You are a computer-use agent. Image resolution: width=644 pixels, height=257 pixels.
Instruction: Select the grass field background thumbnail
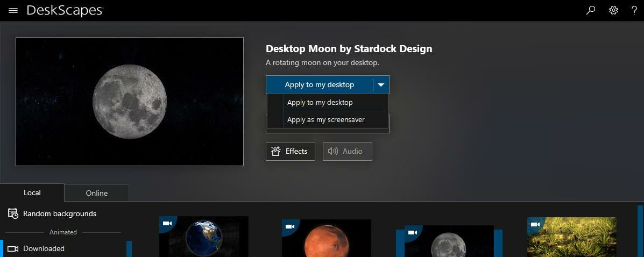(x=572, y=237)
